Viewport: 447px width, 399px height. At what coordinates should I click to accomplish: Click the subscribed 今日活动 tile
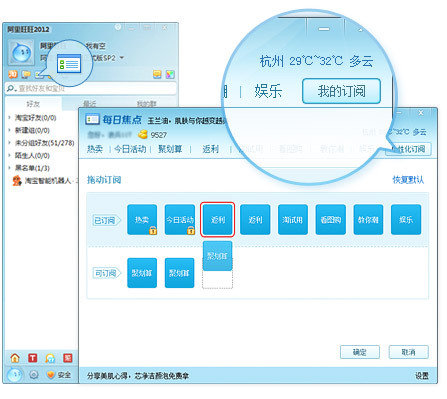pos(180,220)
